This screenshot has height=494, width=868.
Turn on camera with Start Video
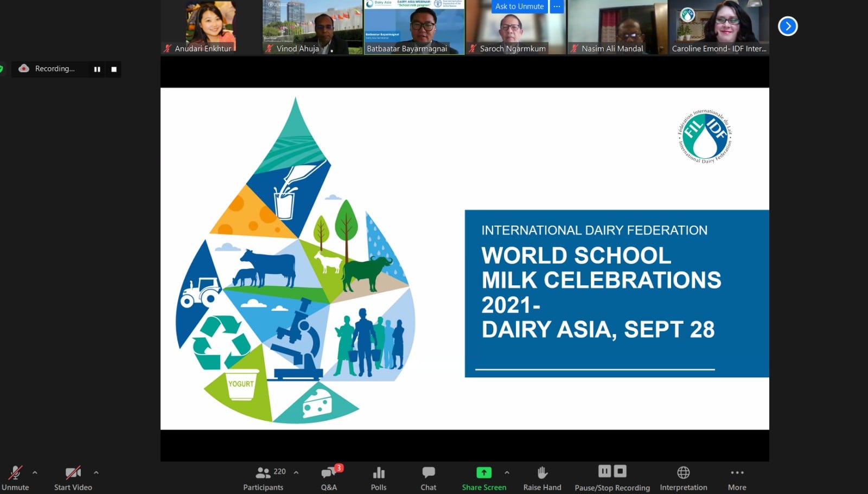click(x=73, y=478)
